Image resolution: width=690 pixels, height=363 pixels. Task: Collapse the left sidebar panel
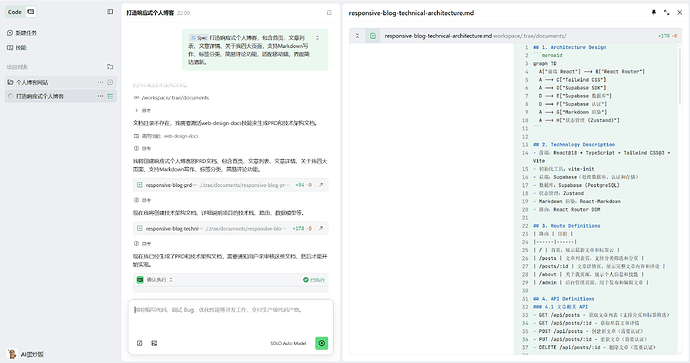110,12
